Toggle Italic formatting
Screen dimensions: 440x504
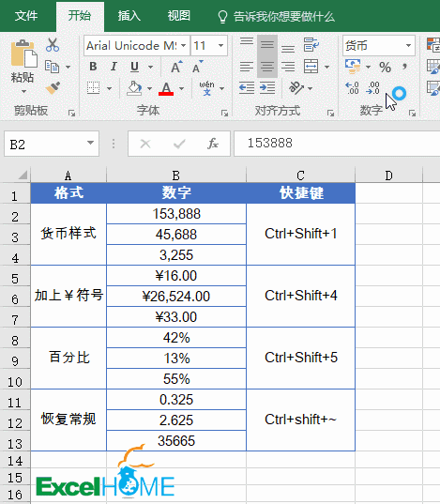click(114, 67)
